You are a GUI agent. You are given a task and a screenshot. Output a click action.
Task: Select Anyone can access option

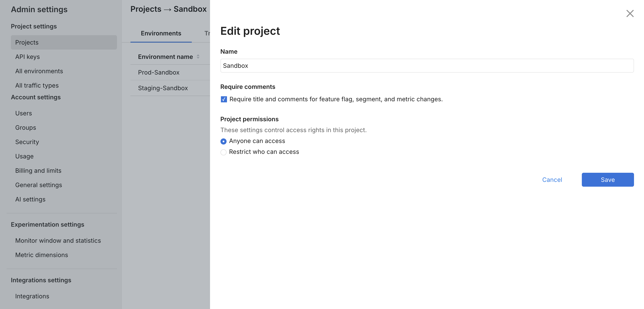224,141
